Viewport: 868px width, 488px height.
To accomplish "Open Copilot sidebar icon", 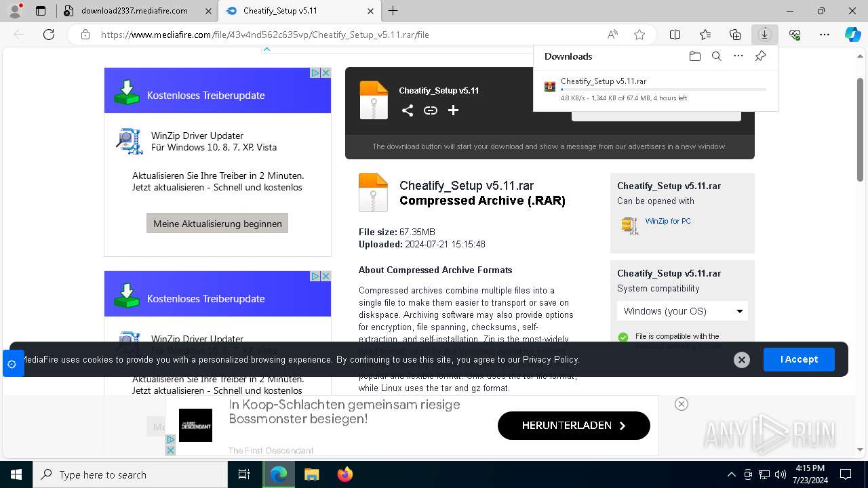I will point(853,35).
